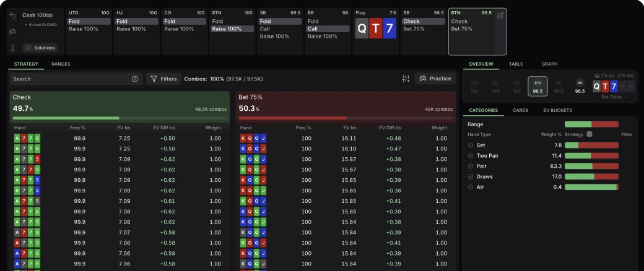Open the GRAPH tab
Image resolution: width=644 pixels, height=271 pixels.
pyautogui.click(x=549, y=64)
